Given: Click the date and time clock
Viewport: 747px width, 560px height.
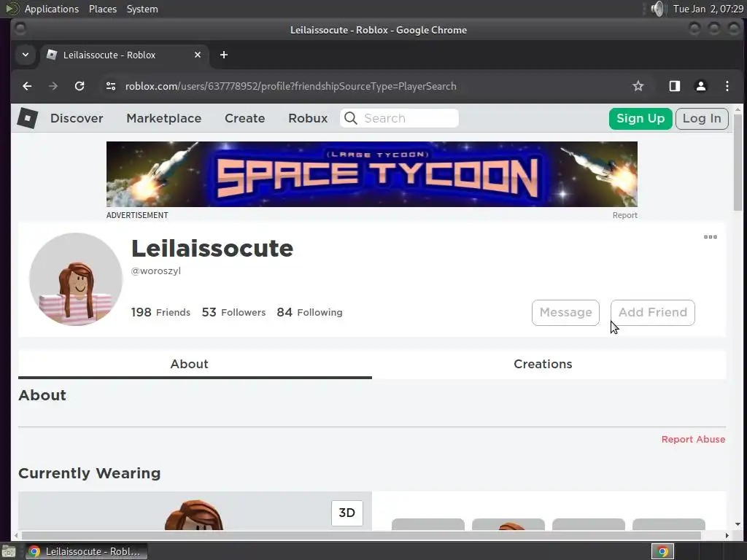Looking at the screenshot, I should (708, 9).
